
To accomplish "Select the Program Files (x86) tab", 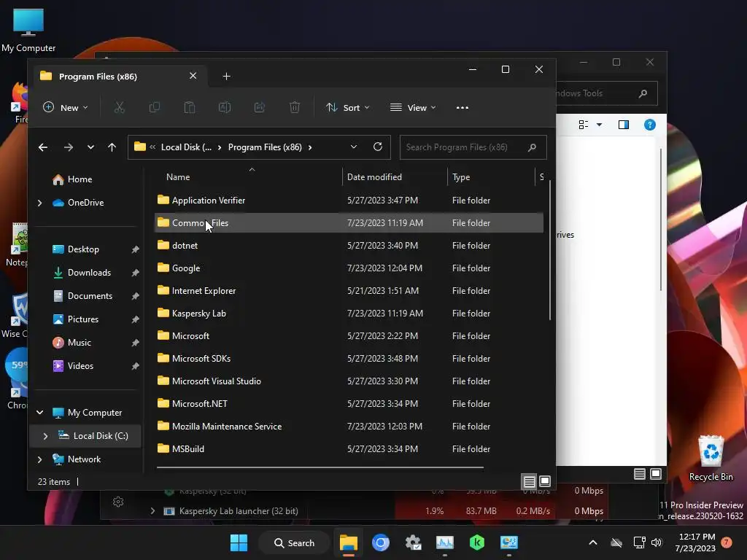I will point(120,76).
